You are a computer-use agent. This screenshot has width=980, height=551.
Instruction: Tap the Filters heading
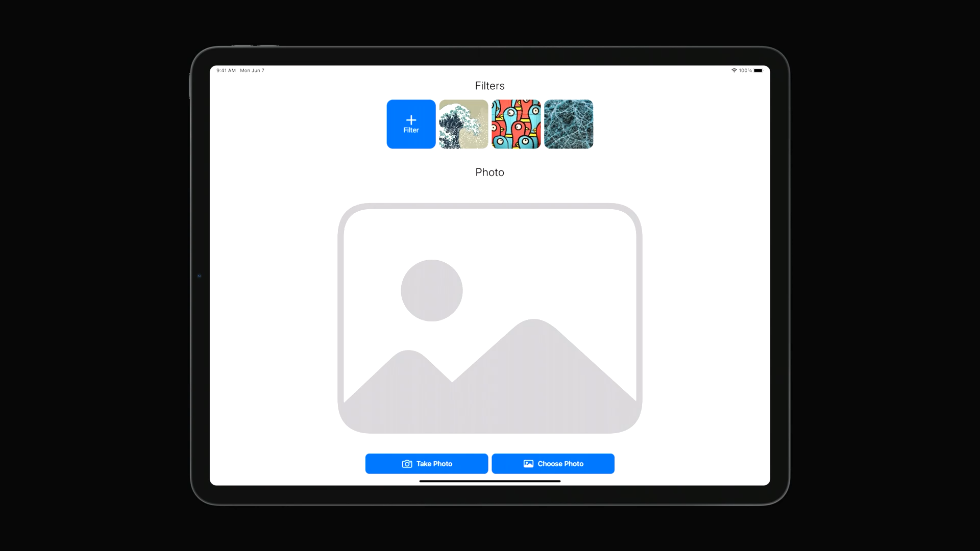[490, 86]
